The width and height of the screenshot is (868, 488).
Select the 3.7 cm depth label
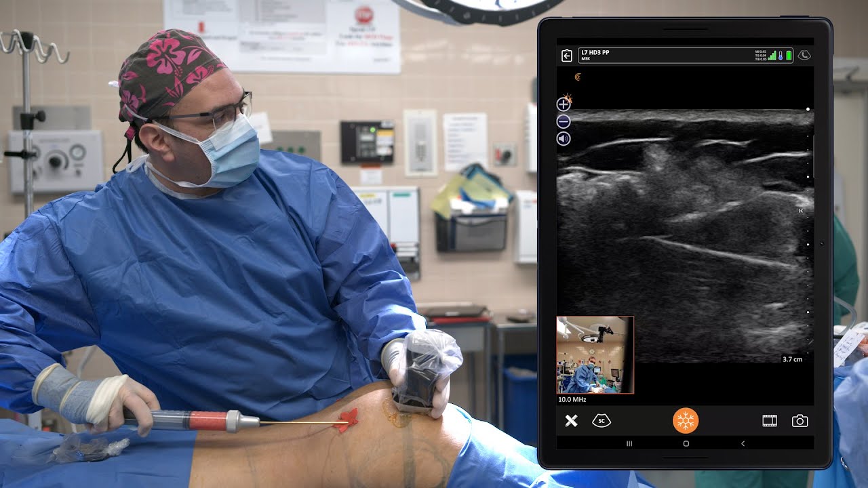coord(792,359)
